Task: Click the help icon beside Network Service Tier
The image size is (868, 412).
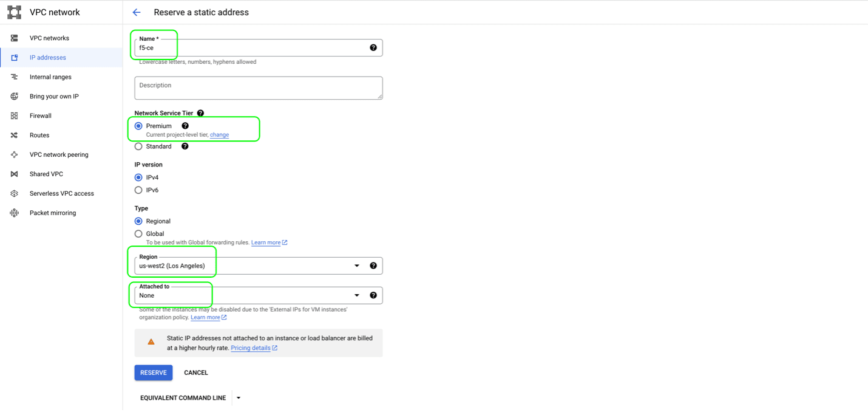Action: (x=200, y=113)
